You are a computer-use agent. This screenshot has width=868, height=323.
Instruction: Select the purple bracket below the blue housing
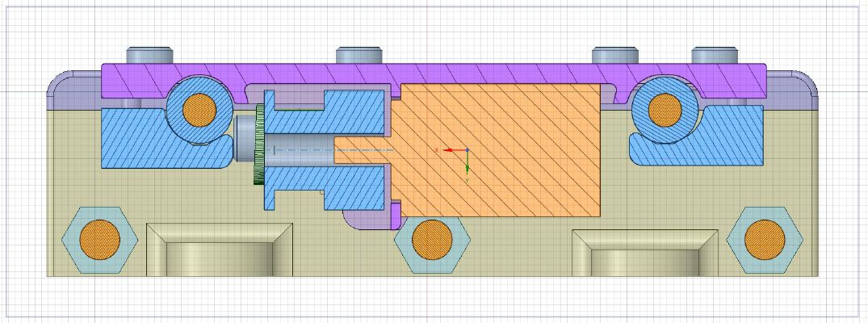(372, 220)
